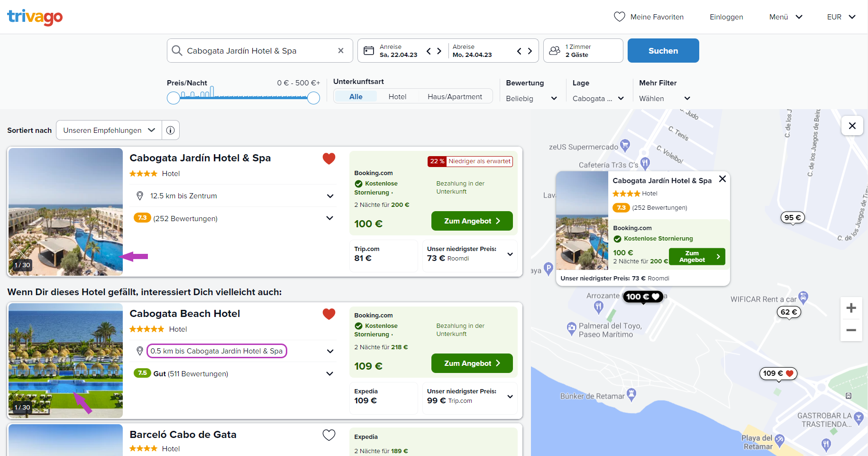Select the 95 € map price marker
The image size is (868, 456).
point(793,218)
